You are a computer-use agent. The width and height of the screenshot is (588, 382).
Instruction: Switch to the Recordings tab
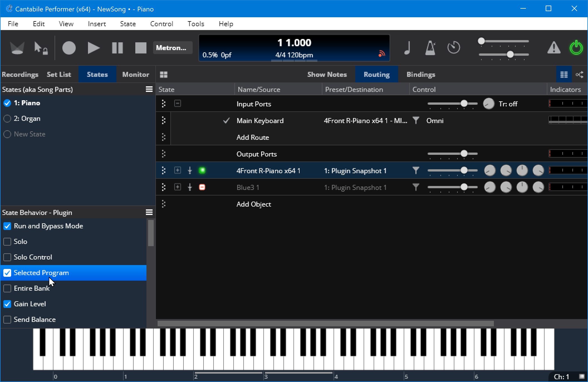pyautogui.click(x=20, y=74)
